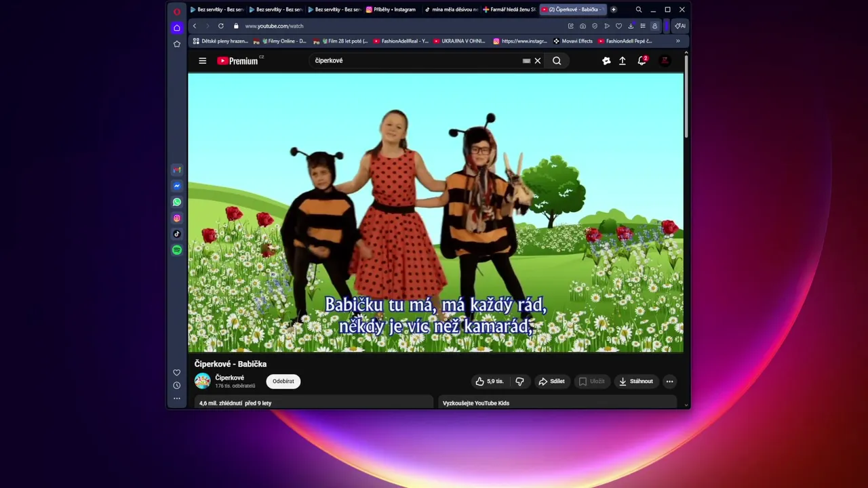
Task: Open Movavi Effects bookmark
Action: click(573, 41)
